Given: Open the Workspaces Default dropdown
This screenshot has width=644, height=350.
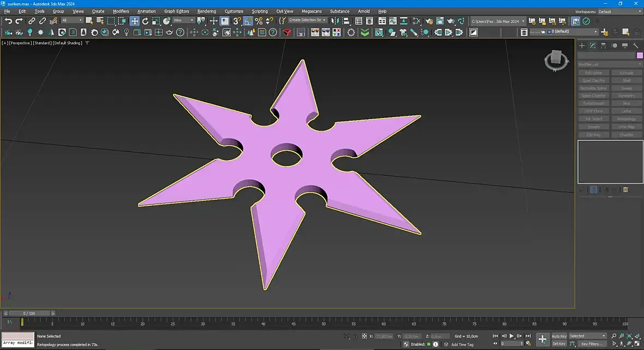Looking at the screenshot, I should [620, 11].
